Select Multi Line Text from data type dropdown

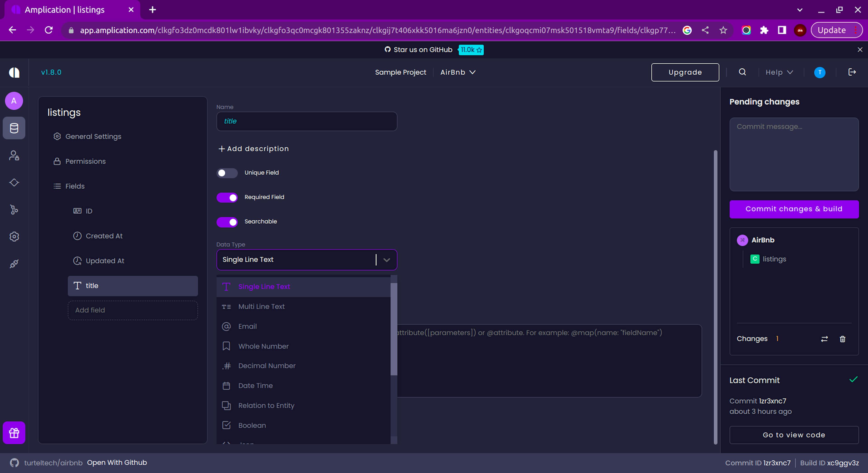coord(261,306)
